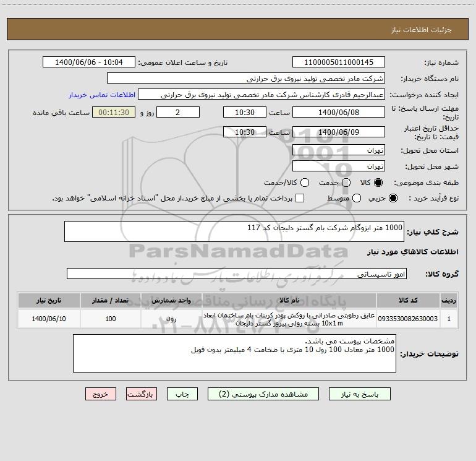Click the ایجاد کننده درخواست field
Viewport: 476px width, 461px height.
point(261,94)
